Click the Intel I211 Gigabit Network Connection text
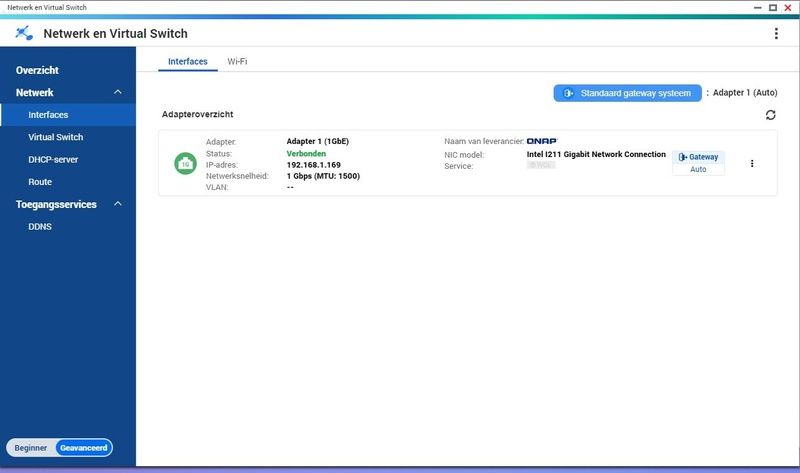 (x=596, y=154)
